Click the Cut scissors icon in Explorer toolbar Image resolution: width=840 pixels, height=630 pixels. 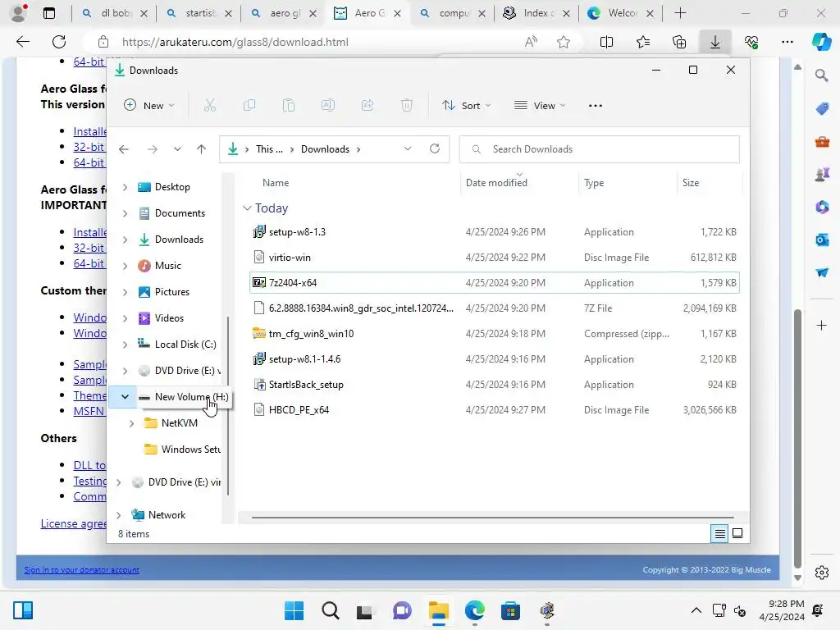click(209, 106)
